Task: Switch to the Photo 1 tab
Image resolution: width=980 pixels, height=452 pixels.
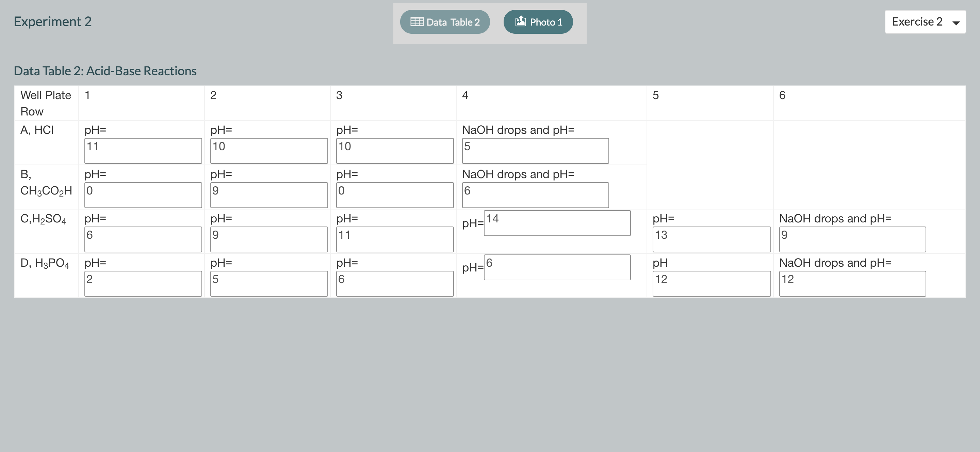Action: [538, 22]
